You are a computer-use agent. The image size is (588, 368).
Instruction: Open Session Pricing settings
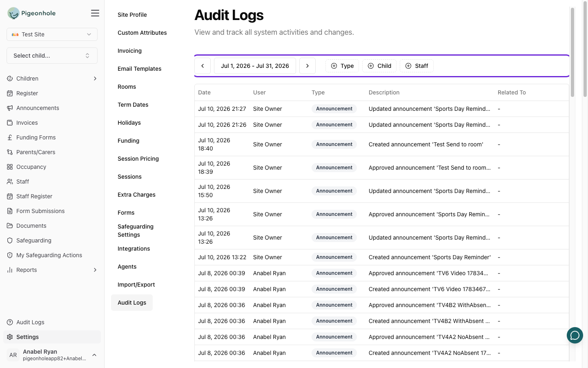[x=138, y=159]
